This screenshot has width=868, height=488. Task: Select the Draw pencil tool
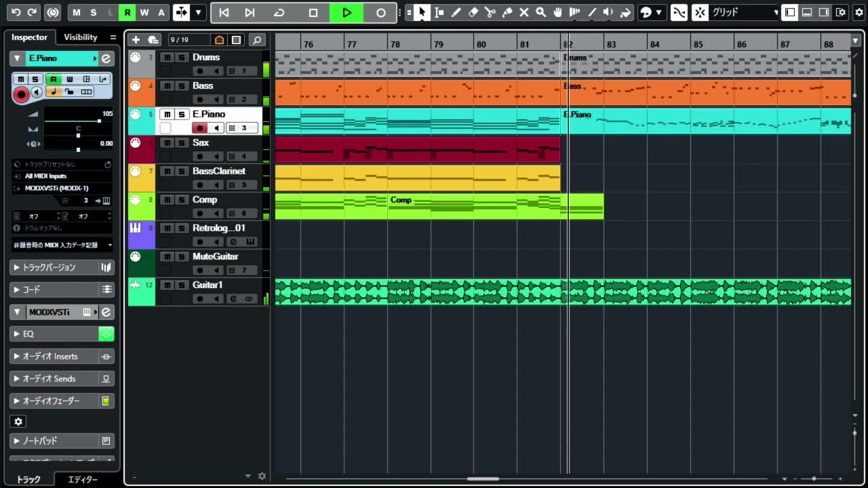click(x=456, y=12)
